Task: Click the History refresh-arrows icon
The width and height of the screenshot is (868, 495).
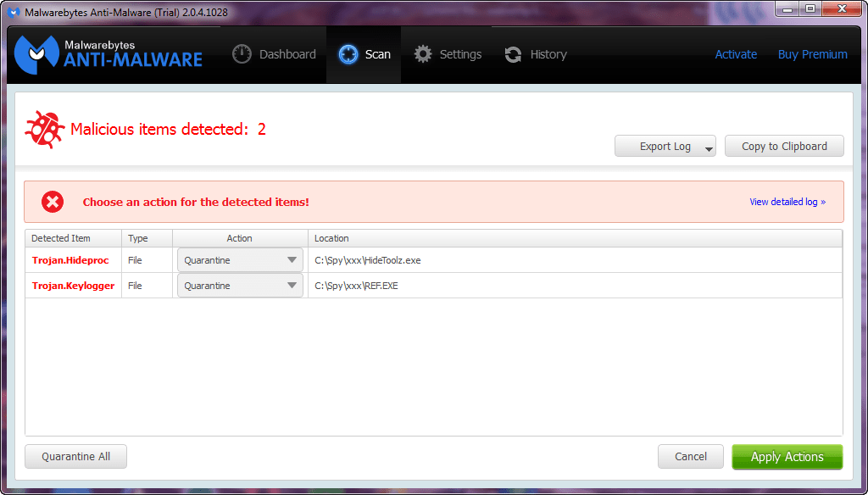Action: (513, 54)
